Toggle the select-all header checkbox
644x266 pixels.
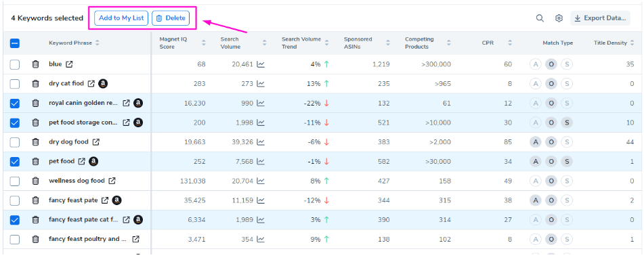14,43
